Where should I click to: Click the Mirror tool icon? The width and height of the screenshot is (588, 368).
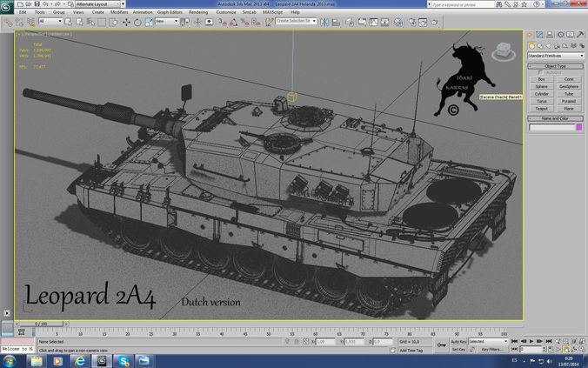pos(324,23)
